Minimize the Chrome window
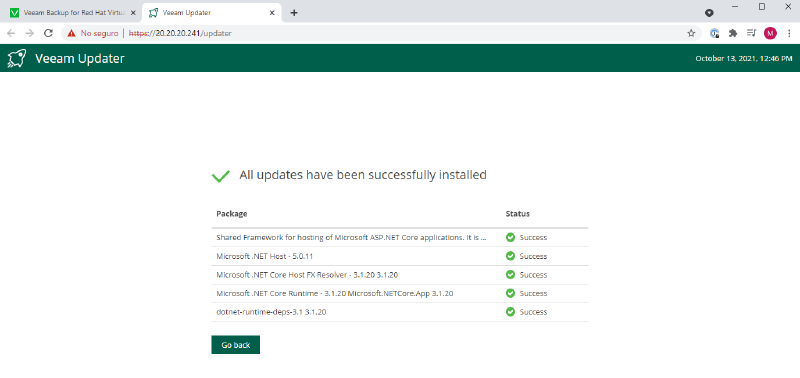The height and width of the screenshot is (378, 800). (735, 7)
